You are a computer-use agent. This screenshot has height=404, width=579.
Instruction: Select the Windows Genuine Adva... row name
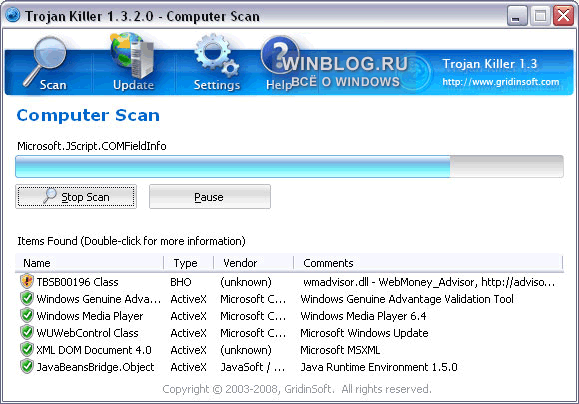[99, 299]
